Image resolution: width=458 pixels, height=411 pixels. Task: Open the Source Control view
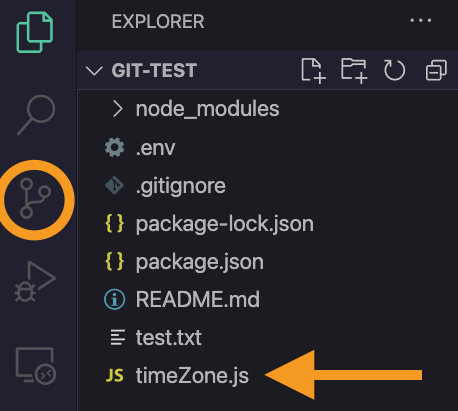click(x=35, y=198)
